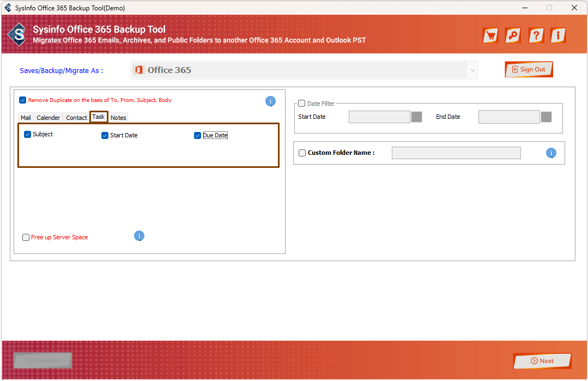This screenshot has height=381, width=588.
Task: Switch to the Contact tab
Action: [x=76, y=118]
